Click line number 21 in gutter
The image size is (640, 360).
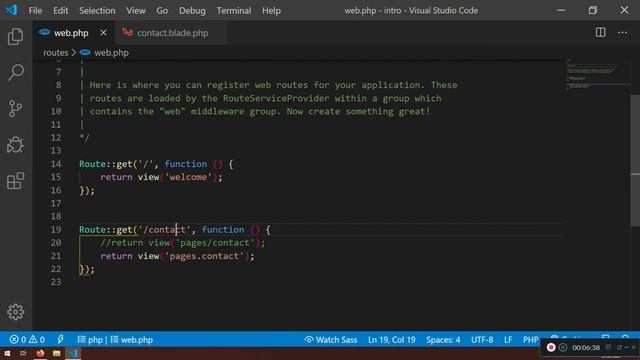point(56,256)
